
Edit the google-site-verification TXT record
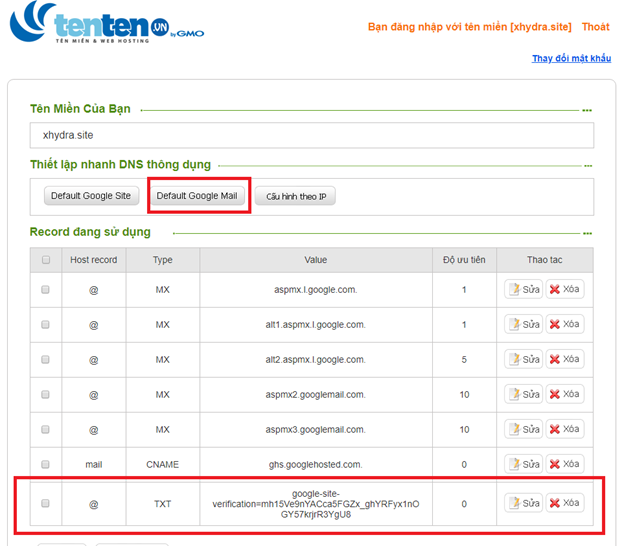click(x=523, y=503)
